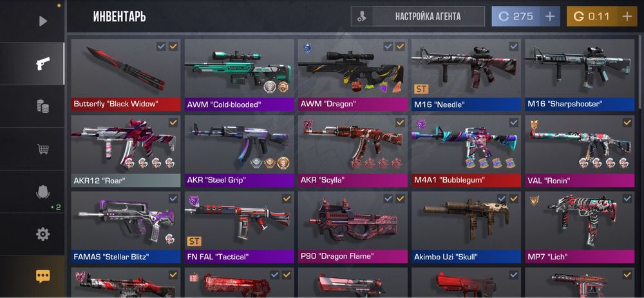
Task: Add gold with the plus button
Action: [x=627, y=17]
